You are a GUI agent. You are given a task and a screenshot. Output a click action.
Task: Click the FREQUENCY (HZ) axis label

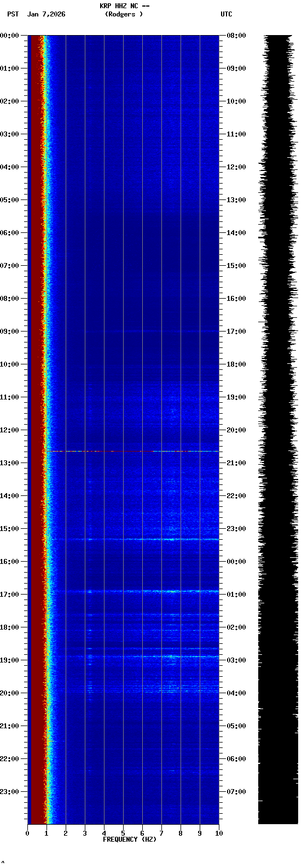pyautogui.click(x=130, y=840)
